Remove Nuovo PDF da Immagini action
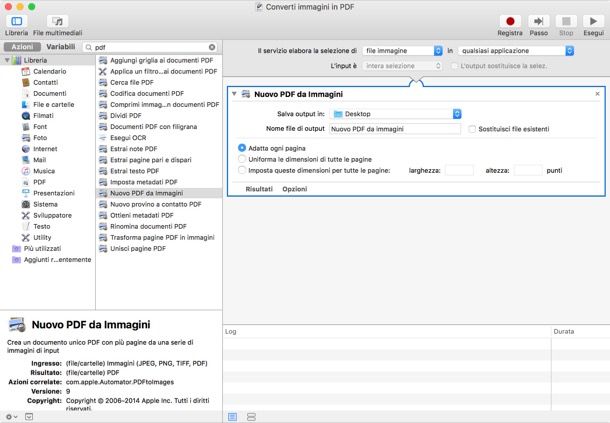Screen dimensions: 610x423 tap(597, 94)
